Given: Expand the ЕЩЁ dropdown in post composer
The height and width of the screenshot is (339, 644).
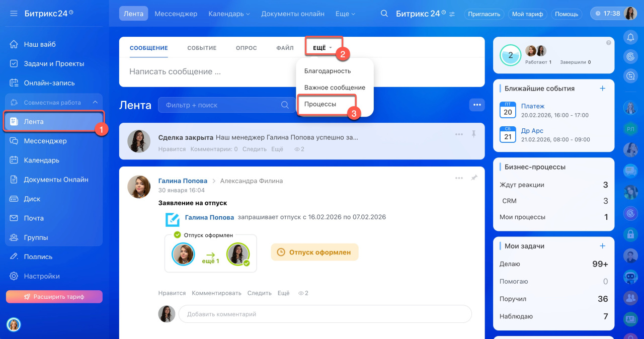Looking at the screenshot, I should pyautogui.click(x=323, y=48).
